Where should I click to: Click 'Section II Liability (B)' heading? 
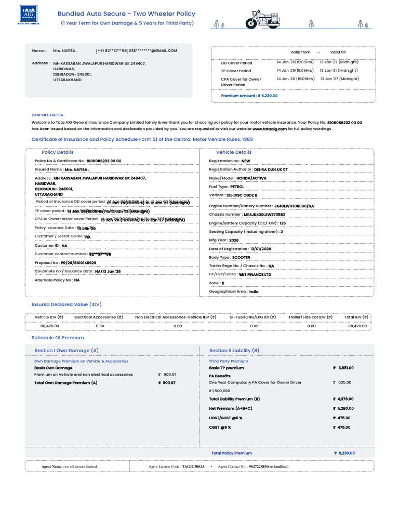(x=234, y=351)
